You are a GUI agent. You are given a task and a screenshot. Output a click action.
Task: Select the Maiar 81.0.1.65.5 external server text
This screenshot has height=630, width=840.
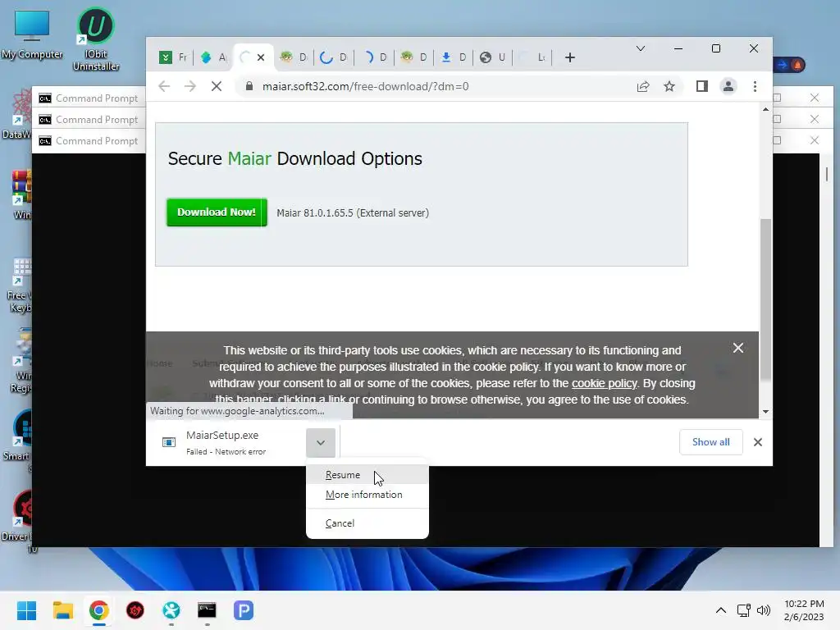pos(353,212)
